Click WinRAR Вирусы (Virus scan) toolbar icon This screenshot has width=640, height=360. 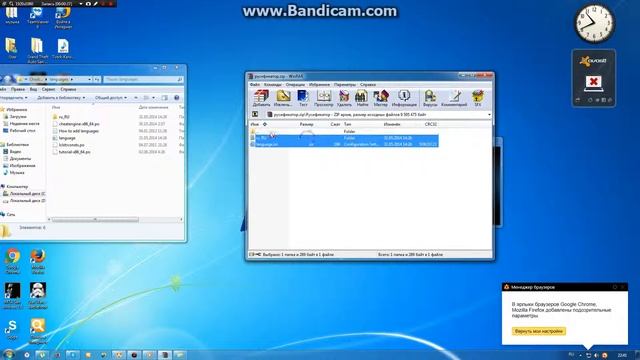click(430, 98)
